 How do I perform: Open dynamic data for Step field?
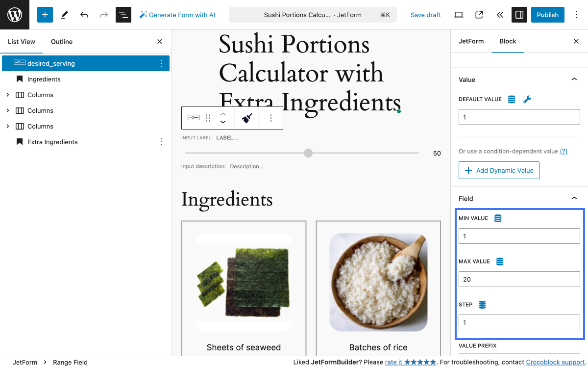point(482,304)
